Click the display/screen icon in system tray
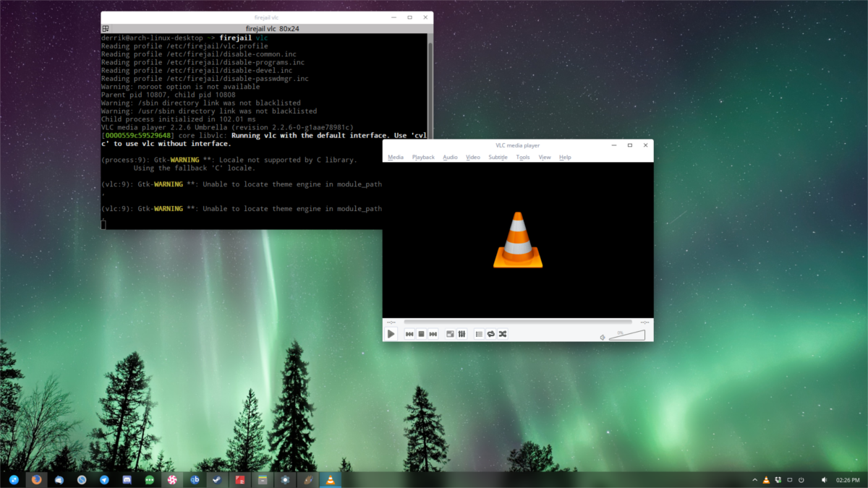The image size is (868, 488). [x=789, y=480]
